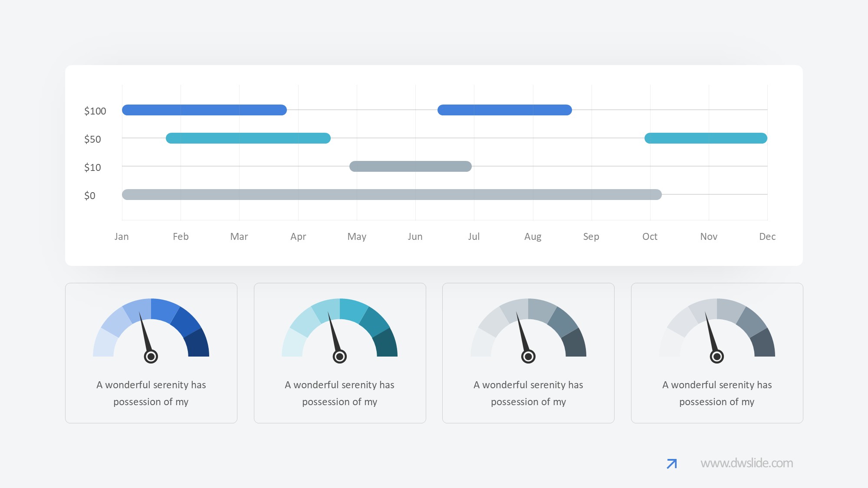Click the first blue $100 bar starting January
This screenshot has height=488, width=868.
(204, 110)
